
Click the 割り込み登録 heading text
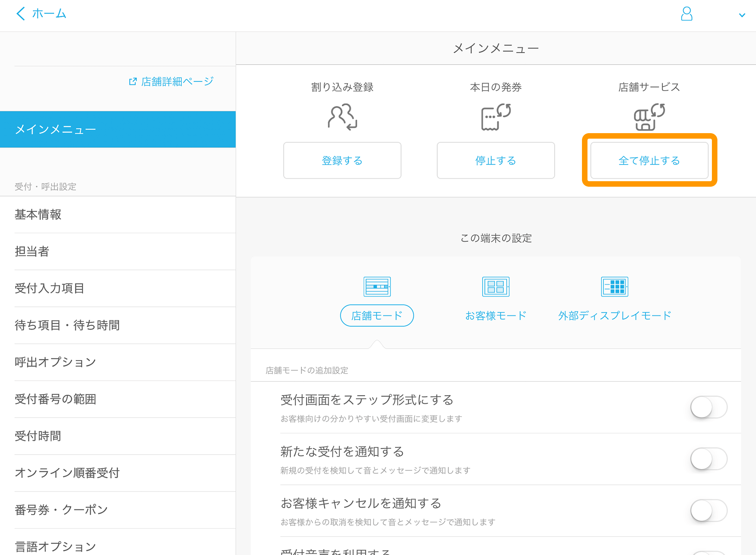coord(342,87)
